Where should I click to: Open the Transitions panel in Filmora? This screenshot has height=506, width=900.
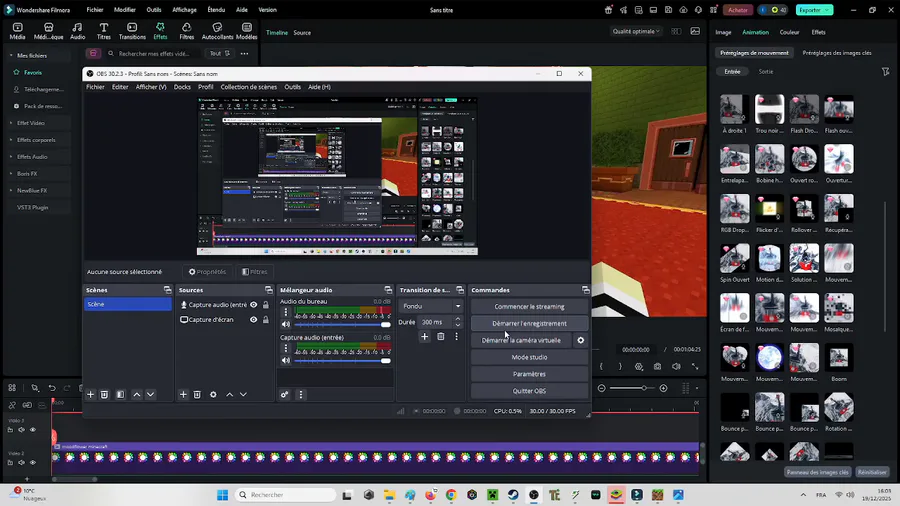(132, 31)
